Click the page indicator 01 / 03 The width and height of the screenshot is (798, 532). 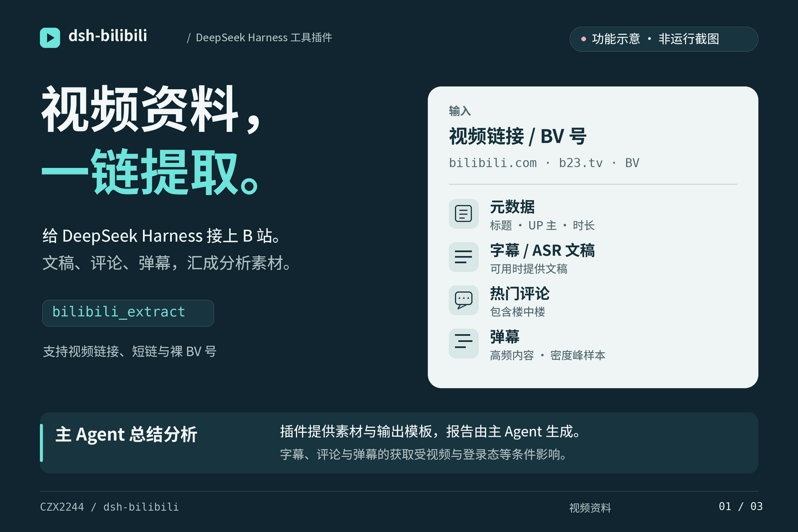pyautogui.click(x=740, y=507)
